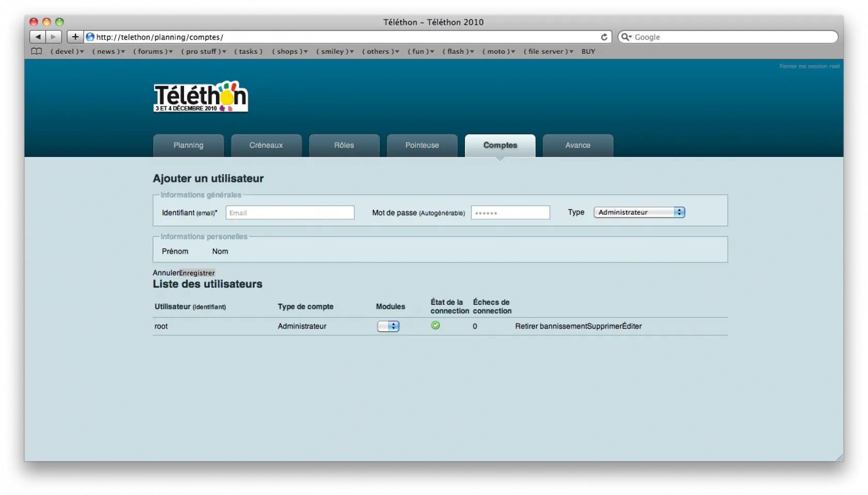Screen dimensions: 868x495
Task: Click the Mot de passe field
Action: [x=510, y=213]
